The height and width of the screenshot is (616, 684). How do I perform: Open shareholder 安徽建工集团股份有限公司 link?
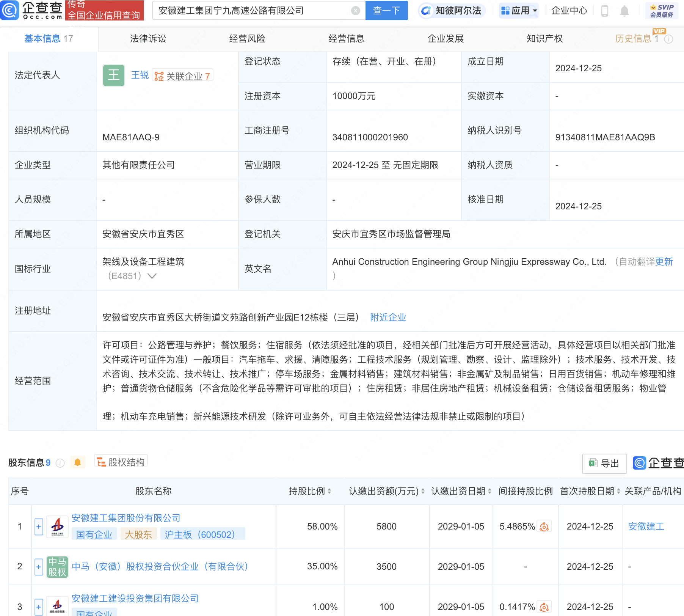[126, 518]
